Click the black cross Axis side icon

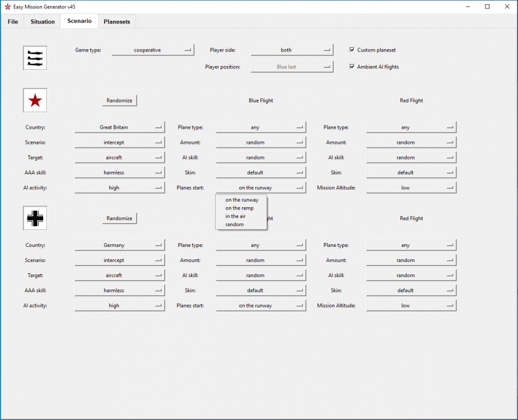tap(35, 218)
